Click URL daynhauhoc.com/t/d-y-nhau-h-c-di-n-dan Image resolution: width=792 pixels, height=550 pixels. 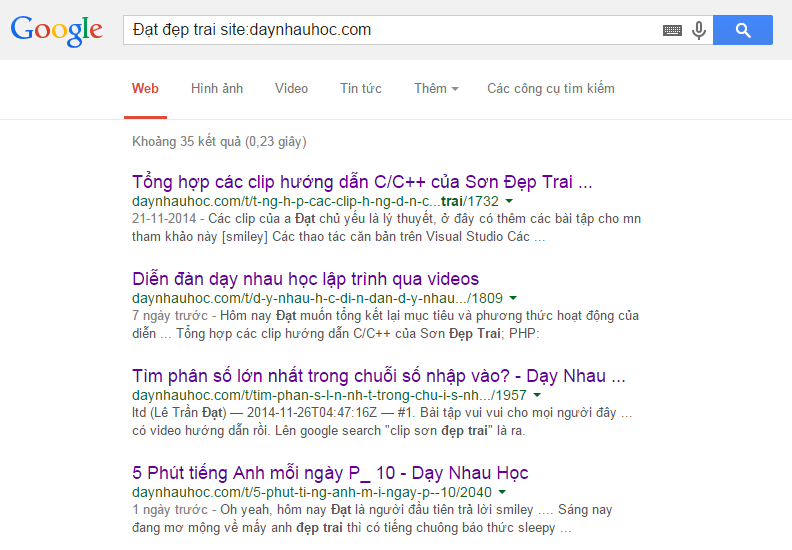[x=317, y=298]
